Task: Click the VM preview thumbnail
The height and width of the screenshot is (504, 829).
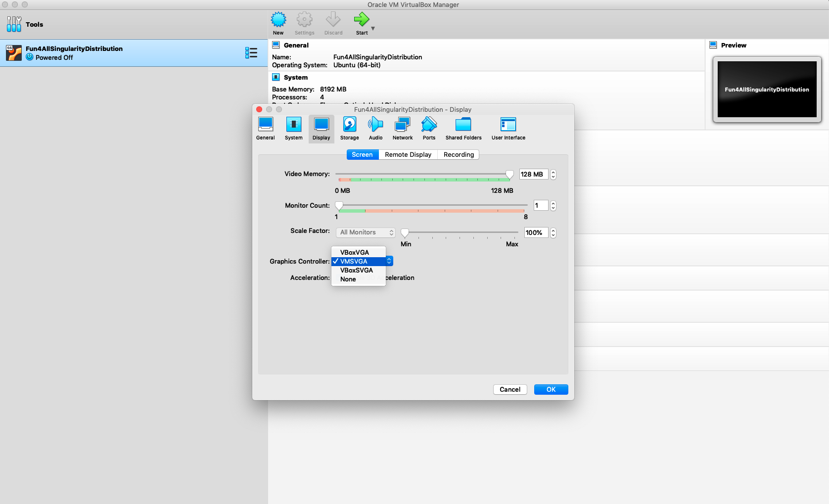Action: pos(767,90)
